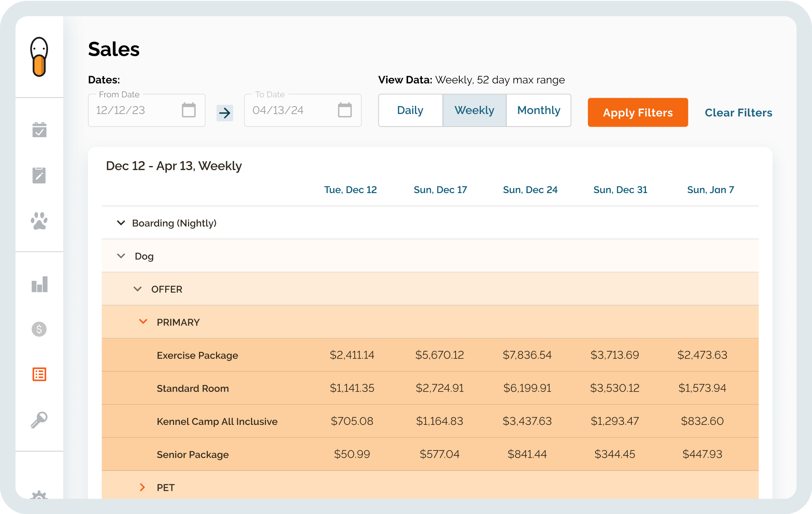Switch view to Monthly
The width and height of the screenshot is (812, 514).
tap(539, 110)
